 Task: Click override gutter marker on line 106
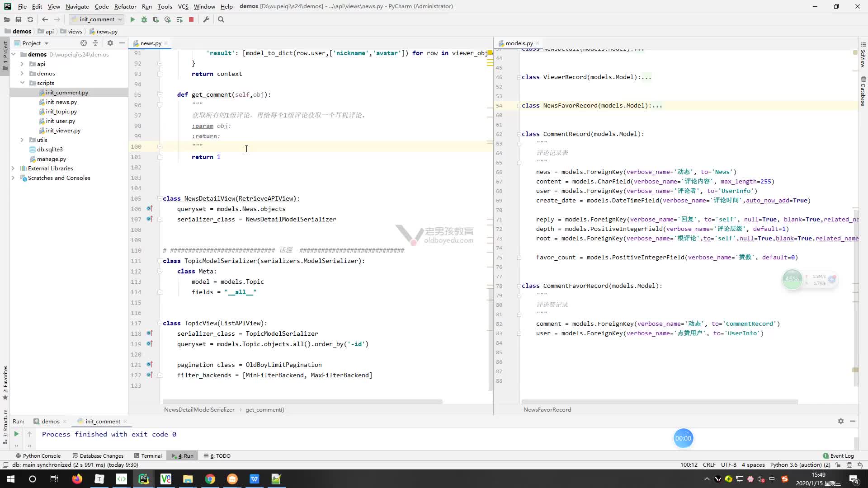[150, 209]
